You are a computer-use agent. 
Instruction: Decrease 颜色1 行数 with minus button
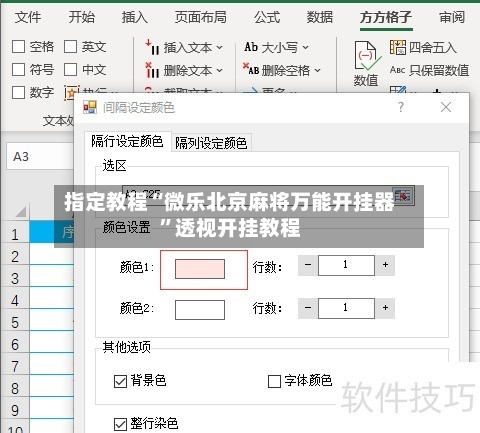pos(308,265)
